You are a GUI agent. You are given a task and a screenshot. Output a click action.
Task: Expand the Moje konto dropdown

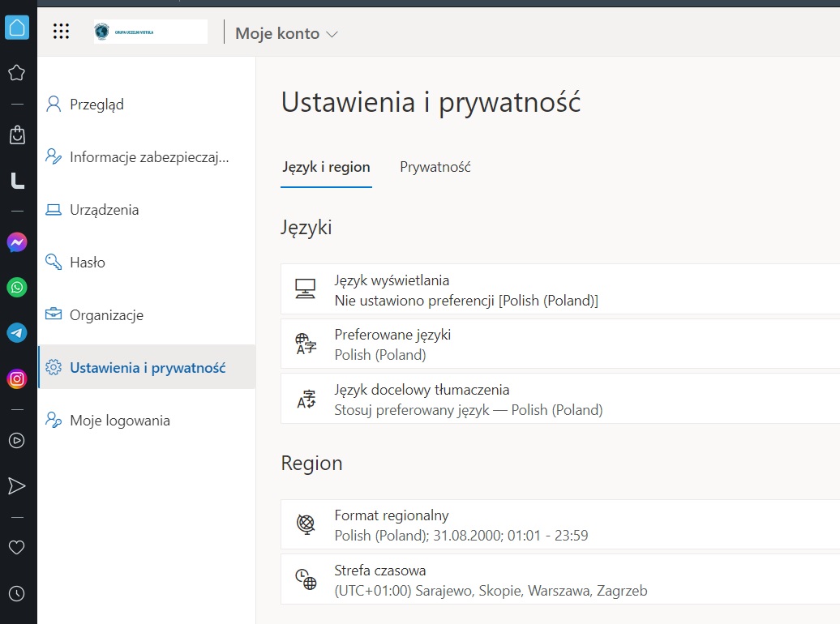coord(285,34)
